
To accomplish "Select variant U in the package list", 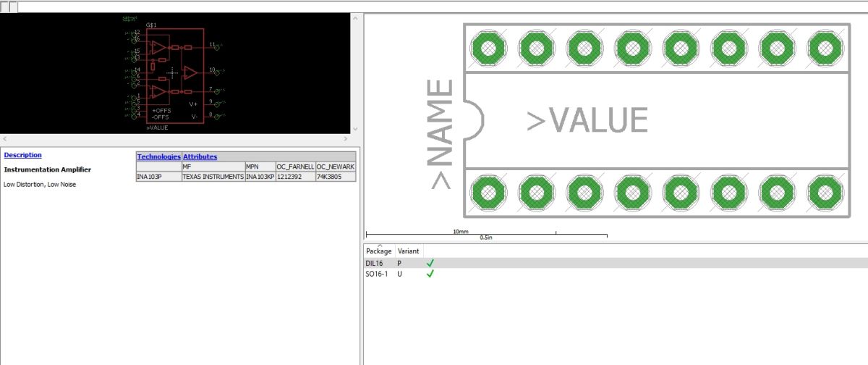I will 399,274.
